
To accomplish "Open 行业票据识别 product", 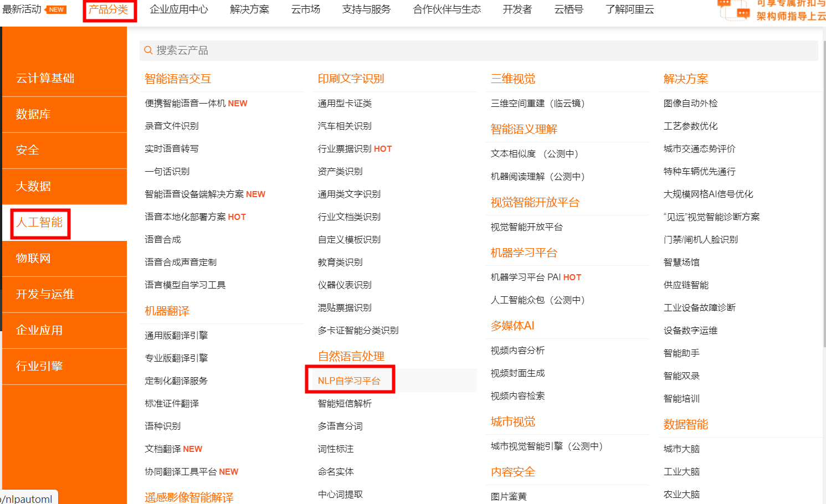I will click(345, 149).
